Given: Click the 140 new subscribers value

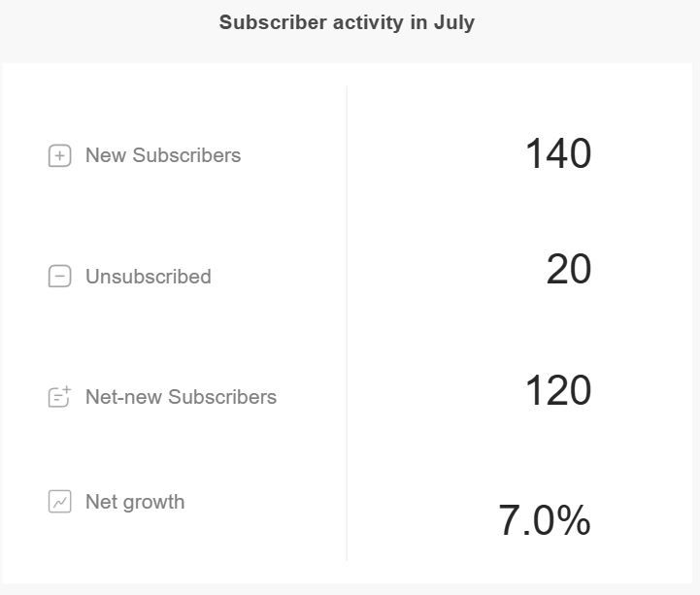Looking at the screenshot, I should click(x=558, y=153).
